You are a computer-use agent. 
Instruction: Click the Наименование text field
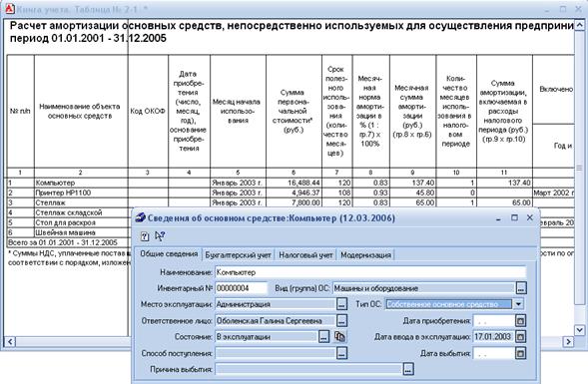pos(370,272)
